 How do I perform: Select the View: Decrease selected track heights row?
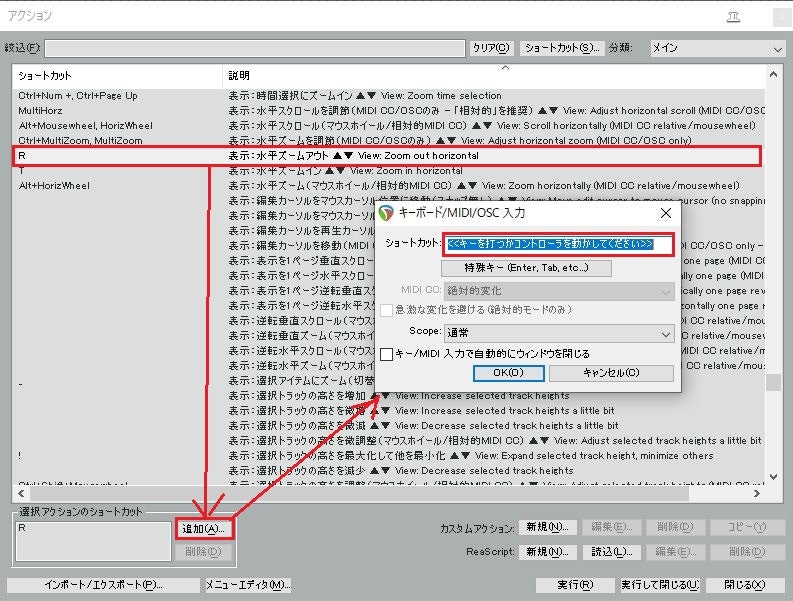click(388, 470)
